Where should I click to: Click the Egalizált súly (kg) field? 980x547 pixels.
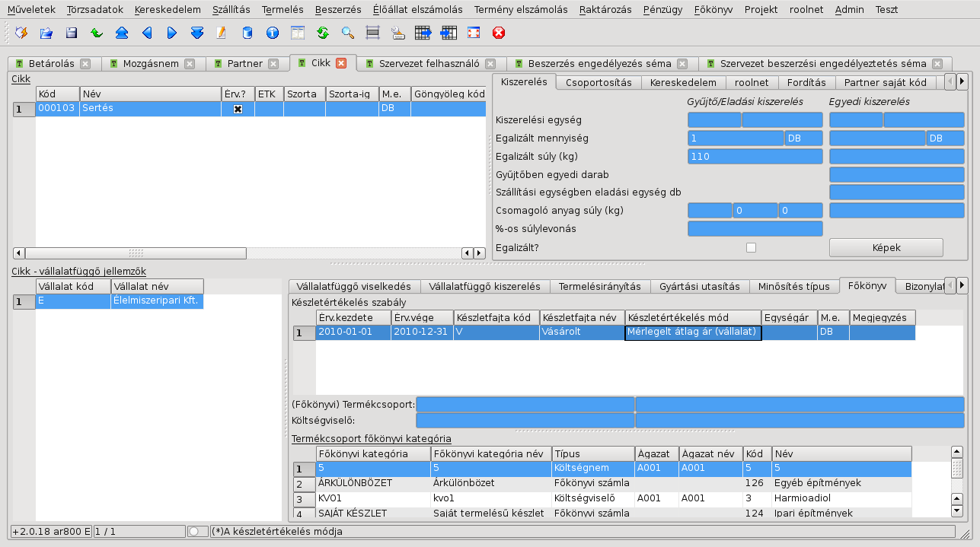[755, 157]
